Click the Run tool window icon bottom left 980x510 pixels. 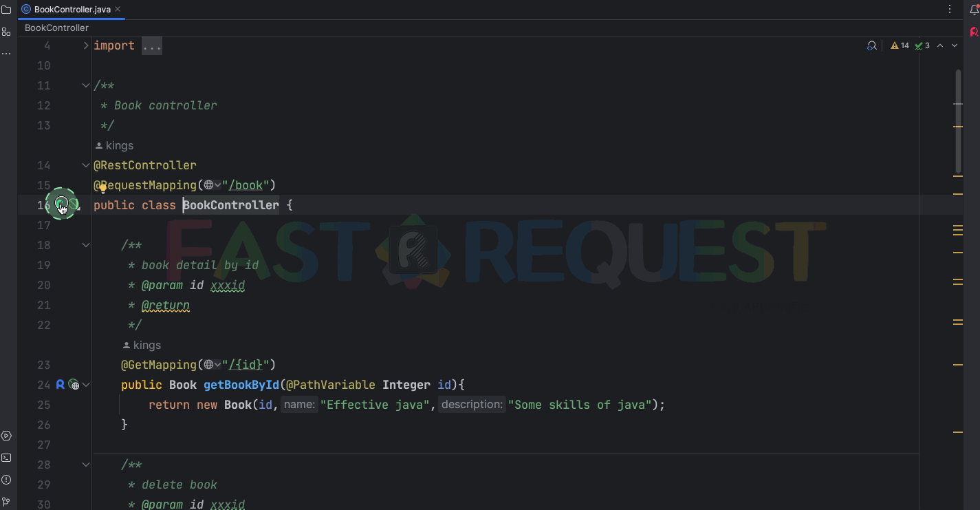tap(6, 435)
